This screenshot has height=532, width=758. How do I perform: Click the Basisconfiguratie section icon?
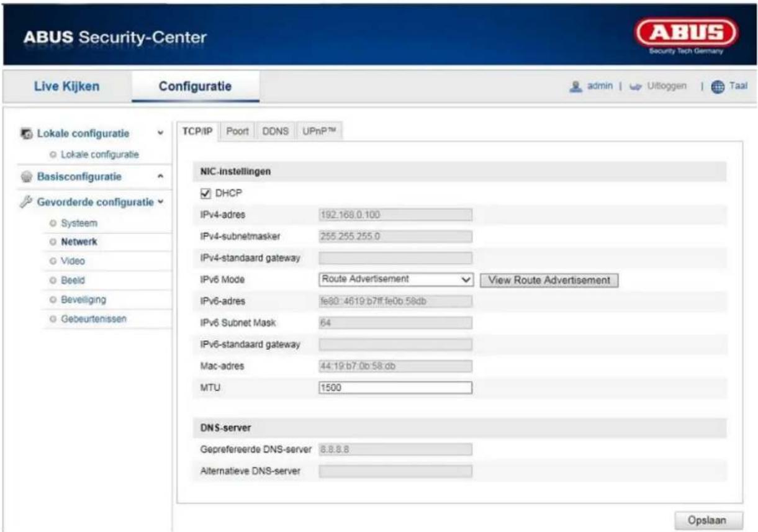pyautogui.click(x=25, y=177)
